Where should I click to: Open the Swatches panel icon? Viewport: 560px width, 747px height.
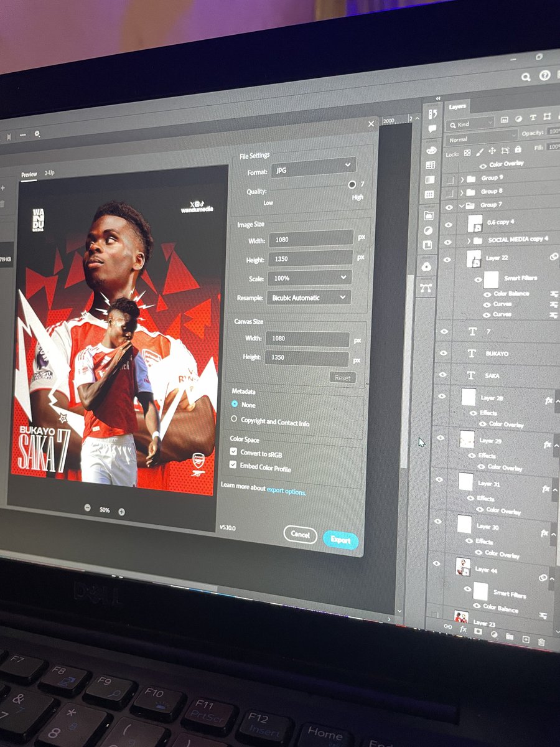430,165
